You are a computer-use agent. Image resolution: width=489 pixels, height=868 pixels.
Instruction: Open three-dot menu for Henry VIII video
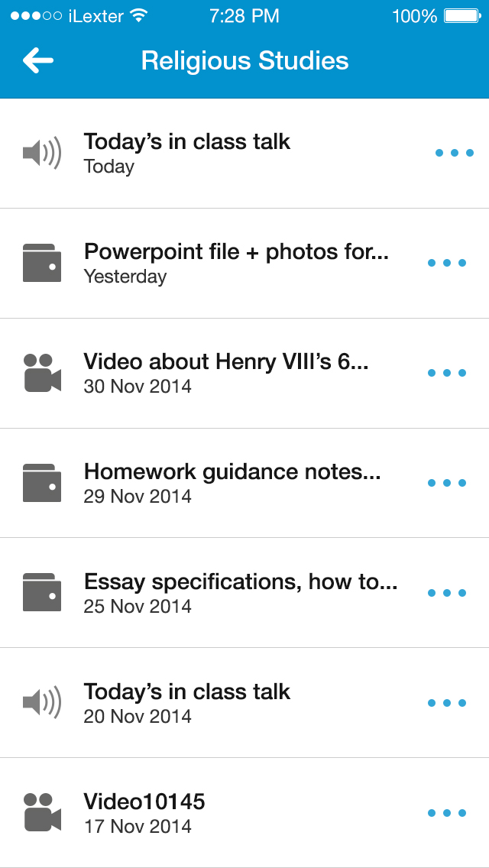tap(447, 373)
